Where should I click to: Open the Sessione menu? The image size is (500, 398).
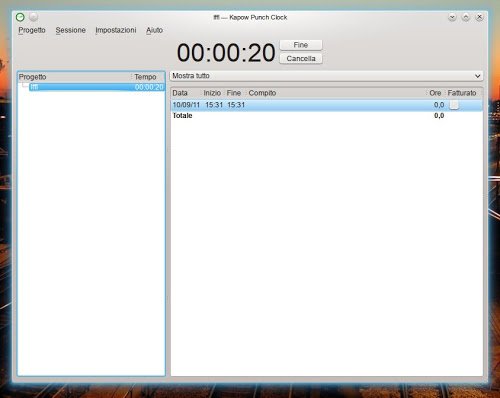pos(70,30)
